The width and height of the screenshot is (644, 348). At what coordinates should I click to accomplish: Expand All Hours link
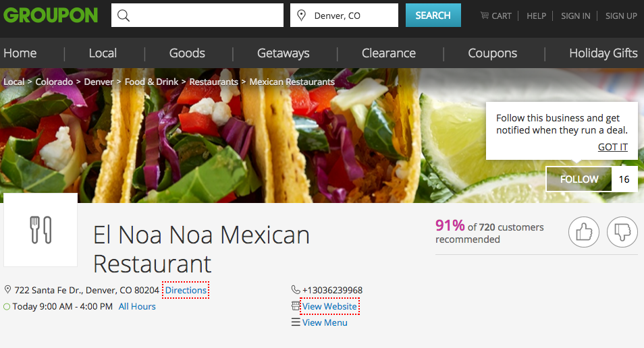pyautogui.click(x=137, y=307)
